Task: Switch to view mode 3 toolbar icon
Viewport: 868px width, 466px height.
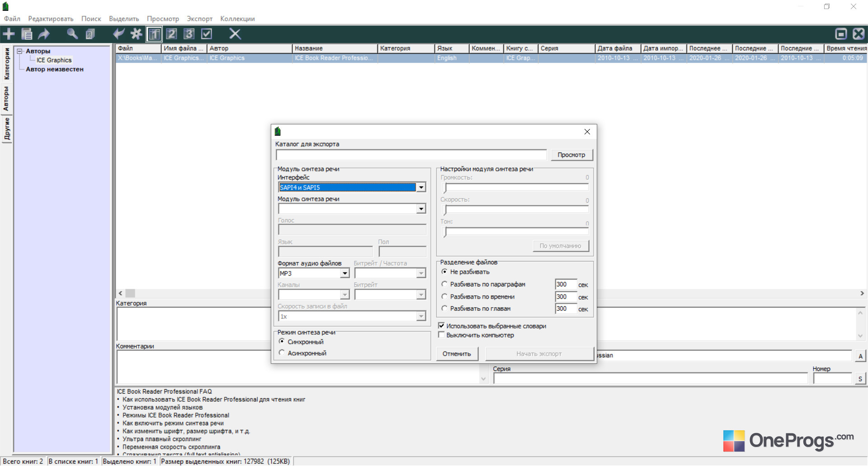Action: point(189,34)
